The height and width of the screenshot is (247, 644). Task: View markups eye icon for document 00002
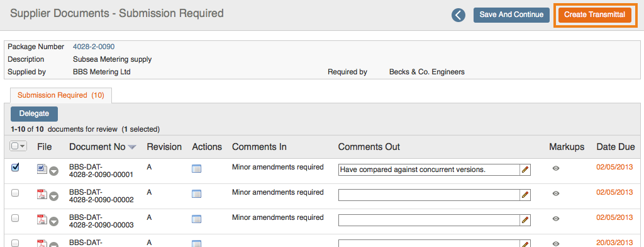click(556, 193)
